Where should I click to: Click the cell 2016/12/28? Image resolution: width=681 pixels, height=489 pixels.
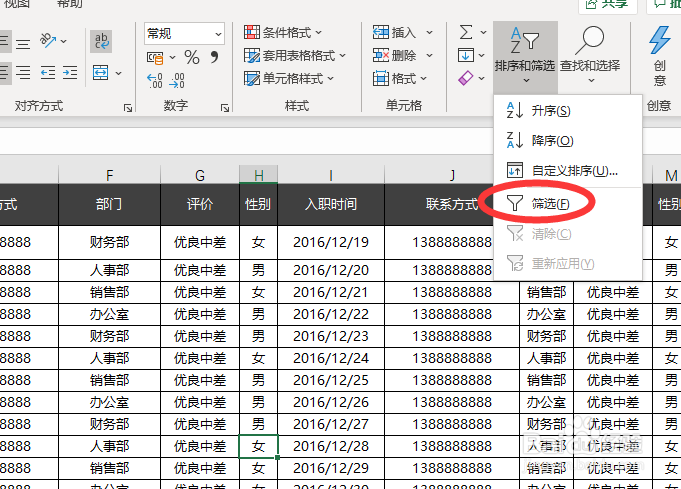point(331,446)
